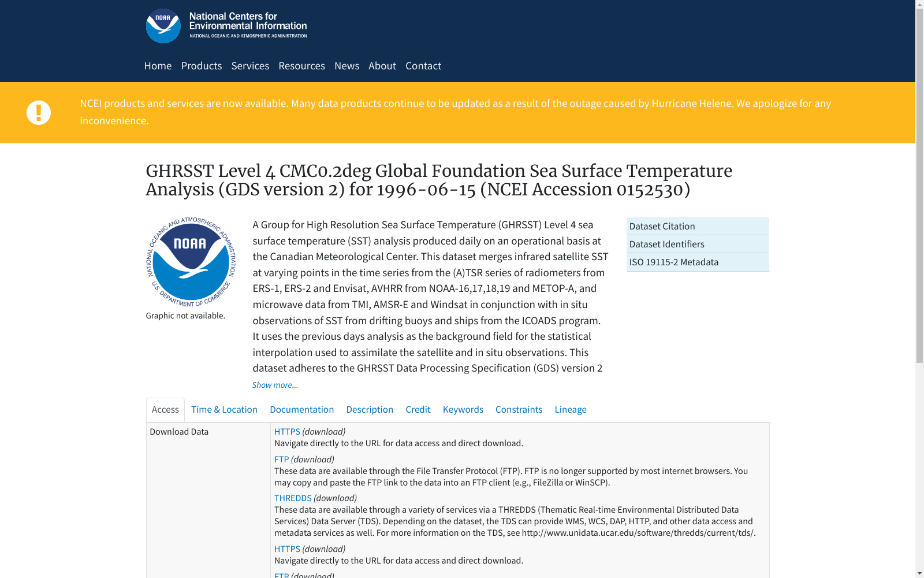Open ISO 19115-2 Metadata link

pyautogui.click(x=698, y=262)
